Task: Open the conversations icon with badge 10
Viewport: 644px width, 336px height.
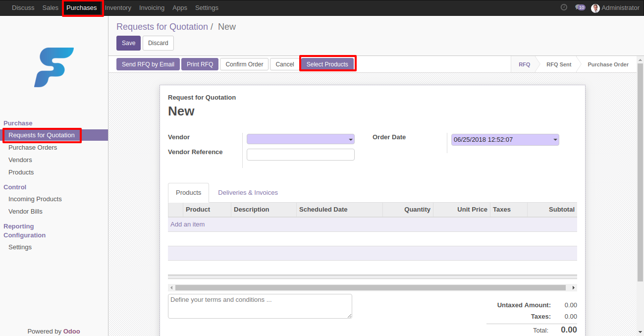Action: [580, 7]
